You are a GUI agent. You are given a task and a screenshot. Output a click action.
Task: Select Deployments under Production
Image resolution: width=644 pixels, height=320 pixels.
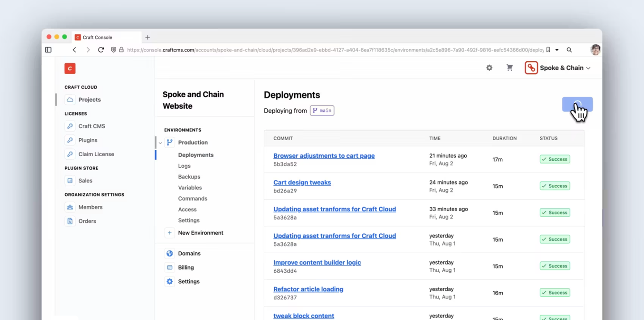pos(196,155)
